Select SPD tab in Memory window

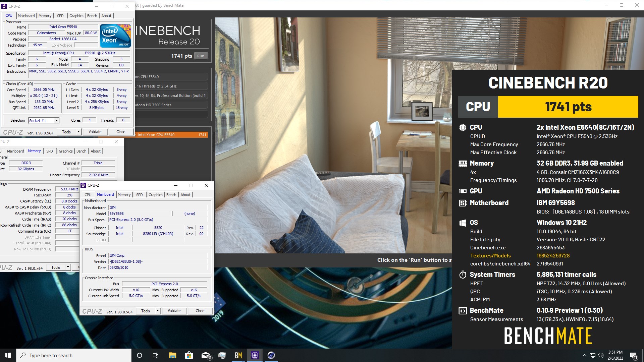50,151
